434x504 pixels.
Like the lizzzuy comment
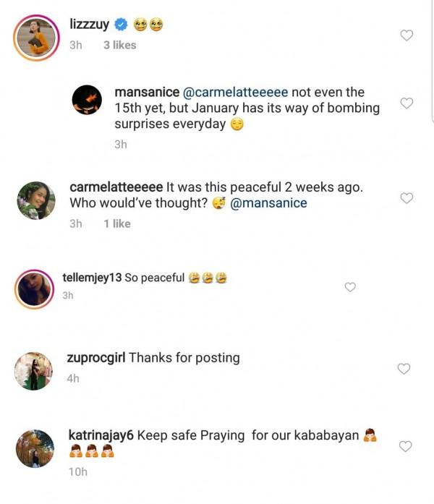[x=407, y=35]
